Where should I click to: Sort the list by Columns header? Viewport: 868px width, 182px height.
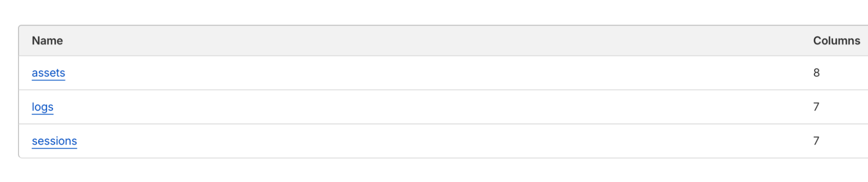tap(836, 41)
